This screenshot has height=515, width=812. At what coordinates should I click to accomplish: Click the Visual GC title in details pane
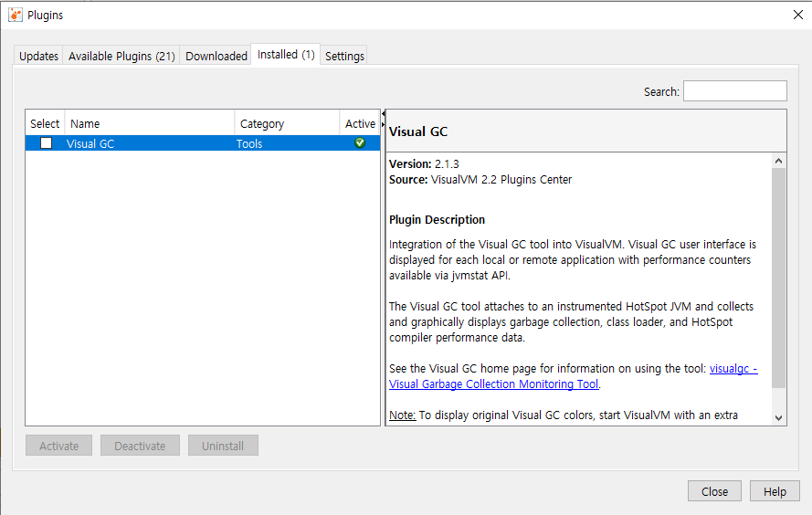(418, 131)
